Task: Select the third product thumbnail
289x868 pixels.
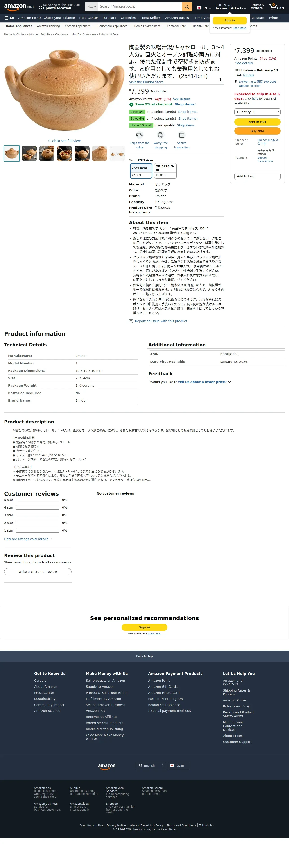Action: tap(47, 154)
